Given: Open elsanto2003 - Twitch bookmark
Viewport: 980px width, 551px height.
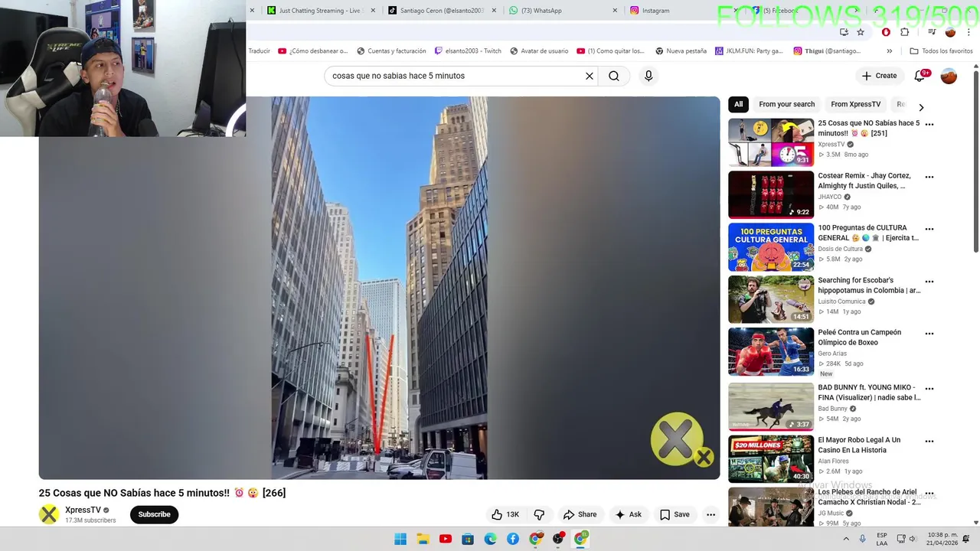Looking at the screenshot, I should tap(468, 51).
